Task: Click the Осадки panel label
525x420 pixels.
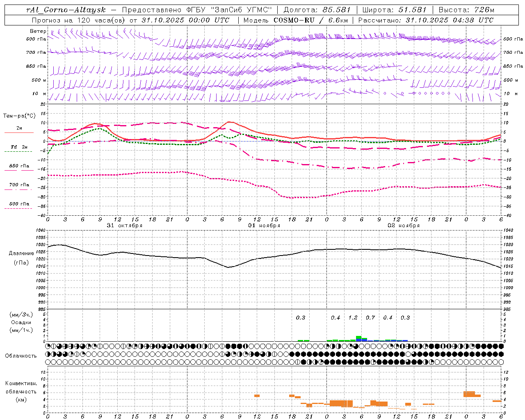Action: click(x=21, y=322)
